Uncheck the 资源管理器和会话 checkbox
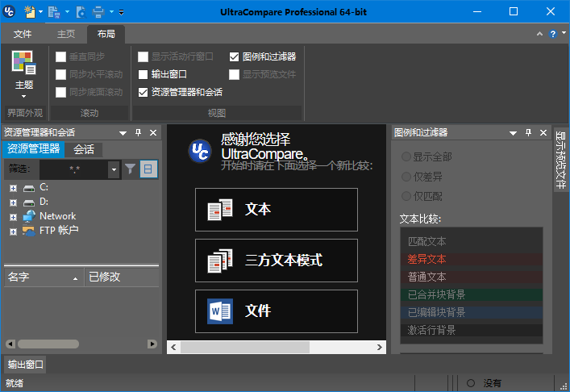The image size is (570, 392). click(144, 93)
